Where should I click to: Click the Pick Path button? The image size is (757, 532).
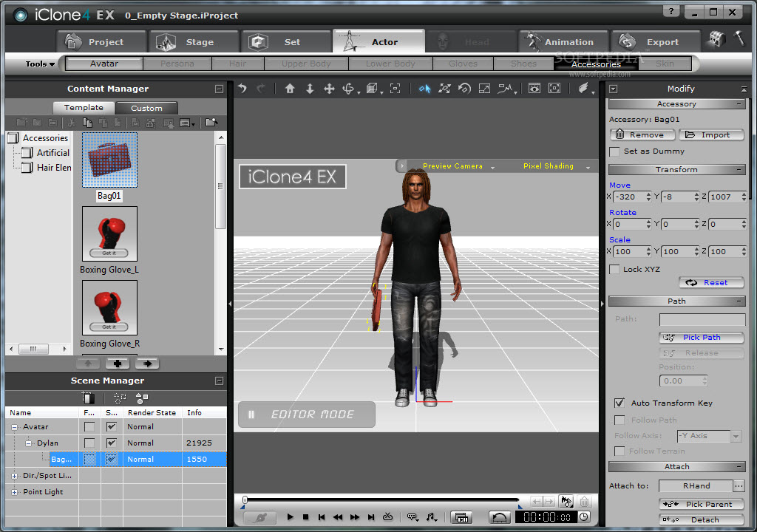pos(702,337)
